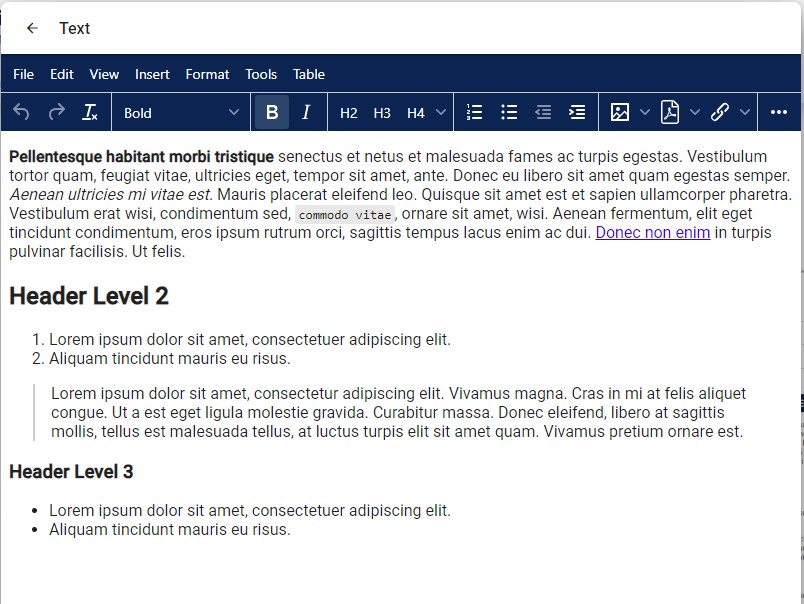Screen dimensions: 804x604
Task: Click the insert image icon
Action: pos(620,112)
